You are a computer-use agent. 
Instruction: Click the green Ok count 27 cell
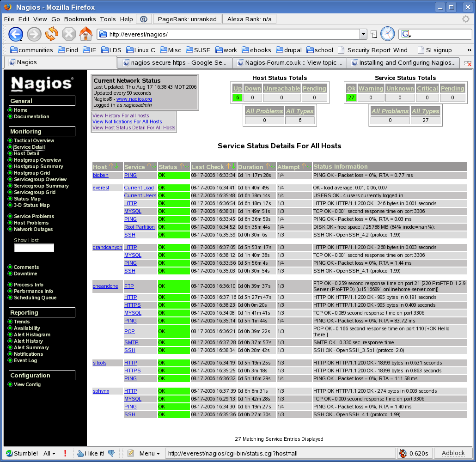pyautogui.click(x=351, y=98)
